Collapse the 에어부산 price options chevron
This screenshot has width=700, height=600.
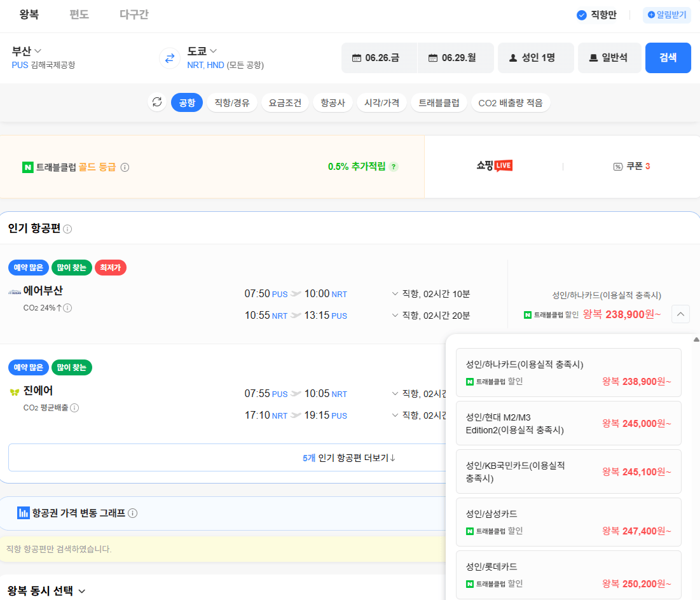[x=680, y=314]
